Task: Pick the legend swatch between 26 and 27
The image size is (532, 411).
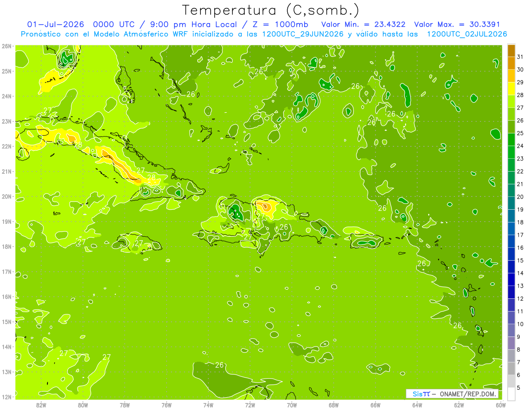Action: coord(511,114)
